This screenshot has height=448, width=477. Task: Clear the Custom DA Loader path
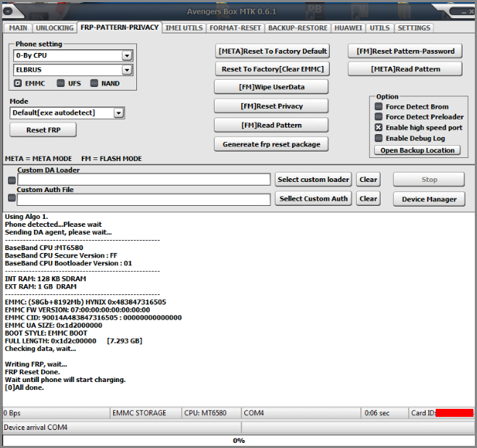[368, 180]
